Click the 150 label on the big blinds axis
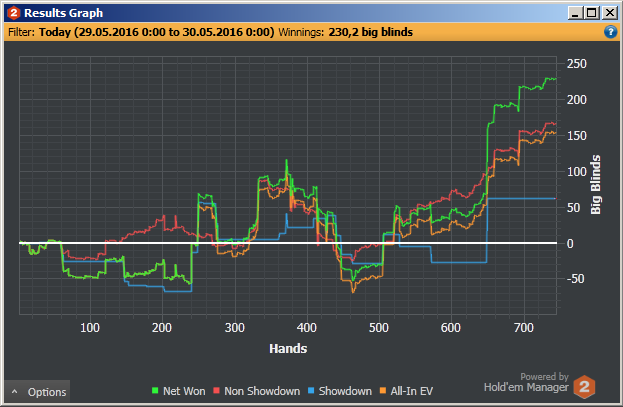 (577, 136)
